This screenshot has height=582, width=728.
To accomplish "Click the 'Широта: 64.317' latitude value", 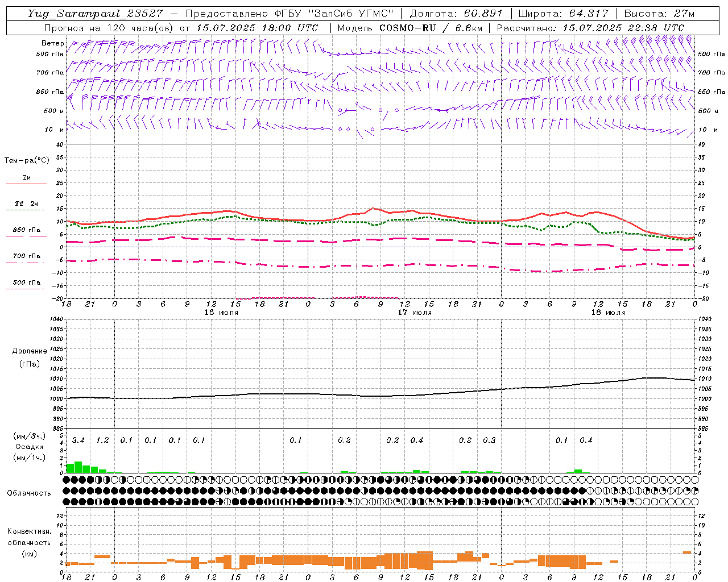I will [x=563, y=14].
